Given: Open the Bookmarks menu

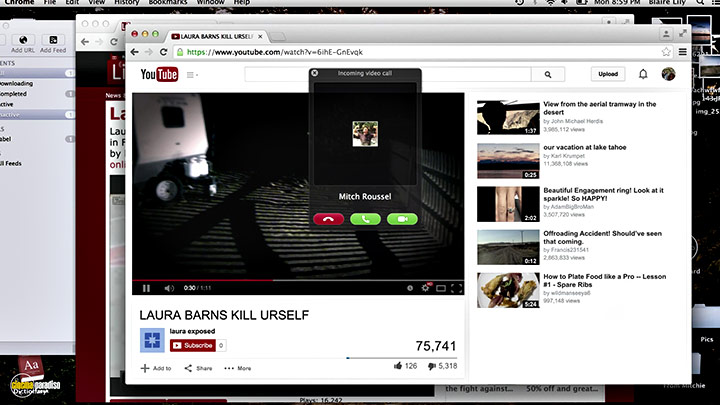Looking at the screenshot, I should [x=168, y=2].
